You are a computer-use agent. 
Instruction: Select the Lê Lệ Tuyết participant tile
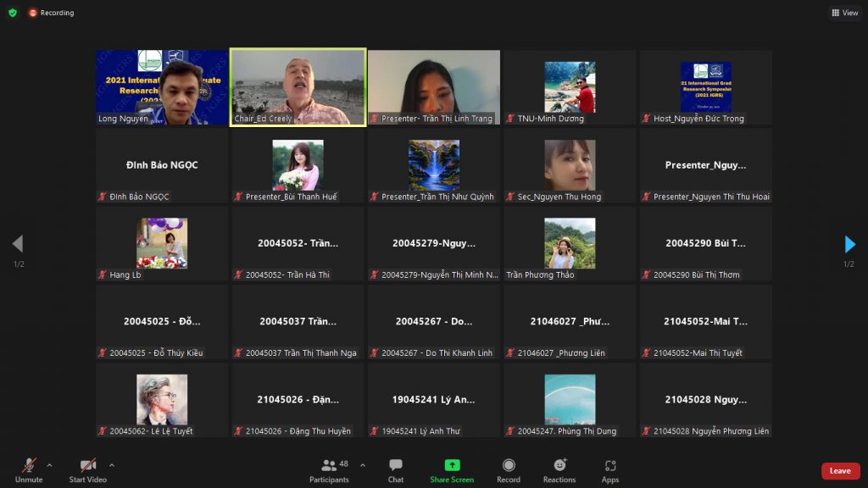(162, 400)
